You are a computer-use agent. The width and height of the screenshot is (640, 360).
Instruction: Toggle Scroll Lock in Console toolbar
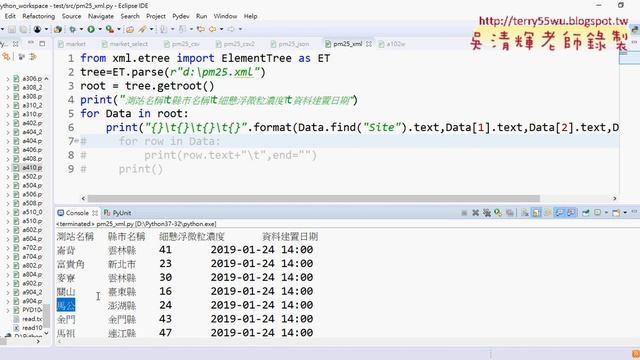[536, 213]
